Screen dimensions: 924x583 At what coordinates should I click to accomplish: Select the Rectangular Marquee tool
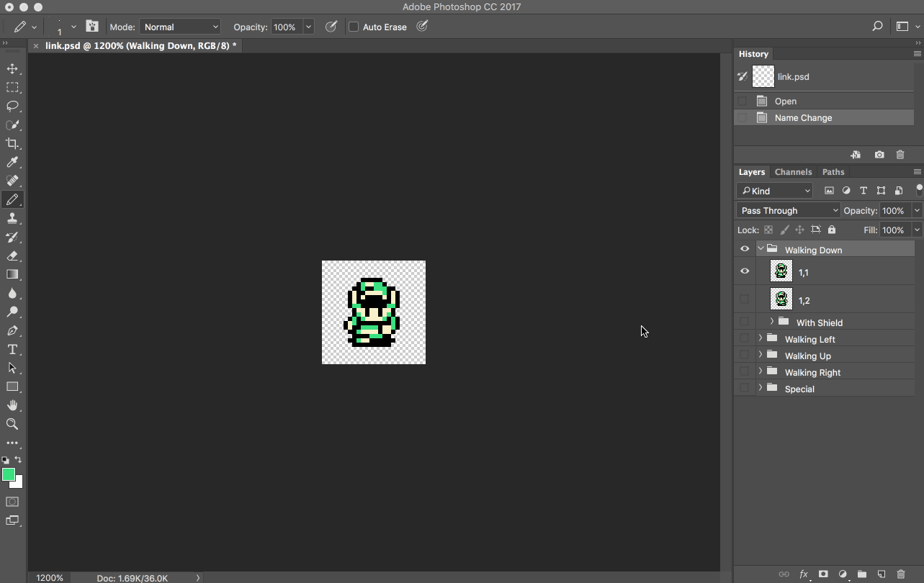click(x=12, y=88)
